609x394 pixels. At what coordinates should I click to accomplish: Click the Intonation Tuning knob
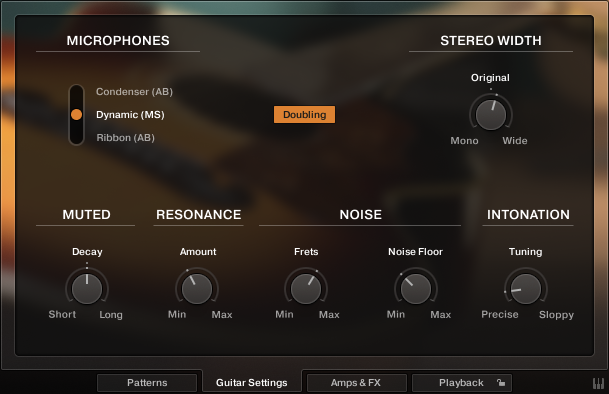coord(525,289)
